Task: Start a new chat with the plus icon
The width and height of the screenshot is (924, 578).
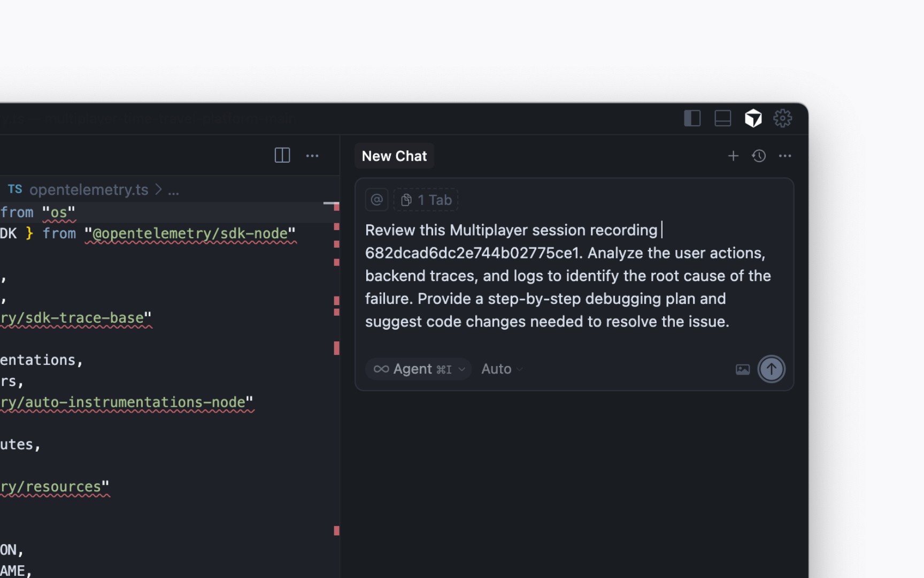Action: [733, 156]
